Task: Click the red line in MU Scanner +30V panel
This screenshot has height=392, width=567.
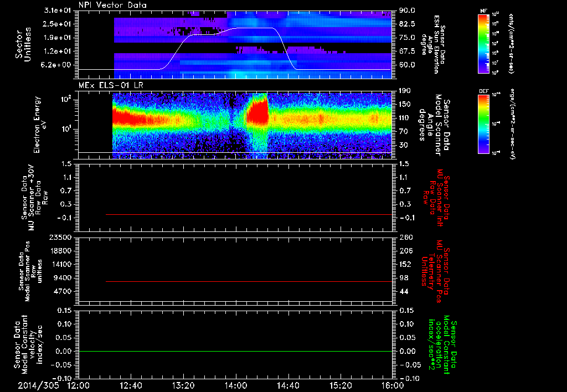Action: pyautogui.click(x=249, y=214)
